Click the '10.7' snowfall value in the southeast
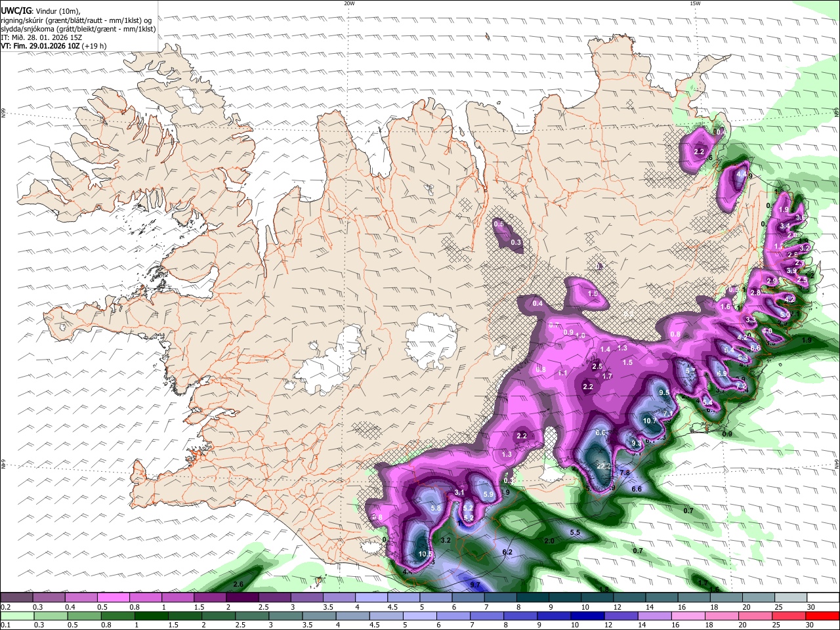Screen dimensions: 840x630 click(x=650, y=421)
